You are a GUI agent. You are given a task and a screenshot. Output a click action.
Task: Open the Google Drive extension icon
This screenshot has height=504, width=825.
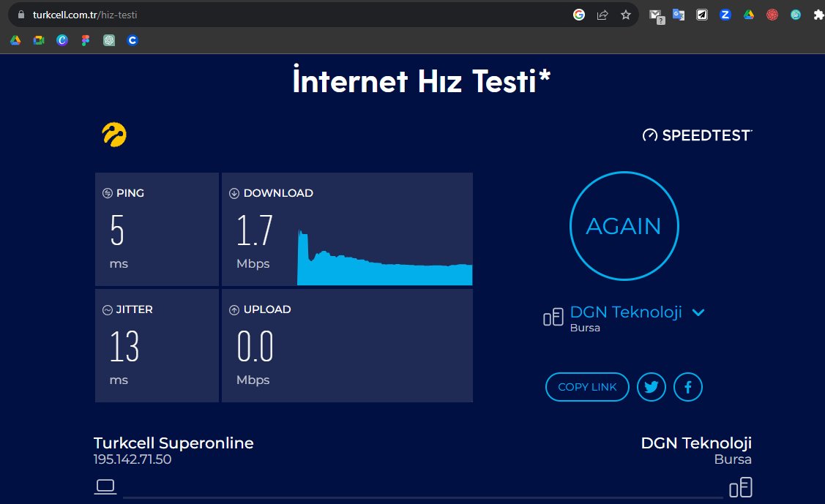[x=749, y=15]
